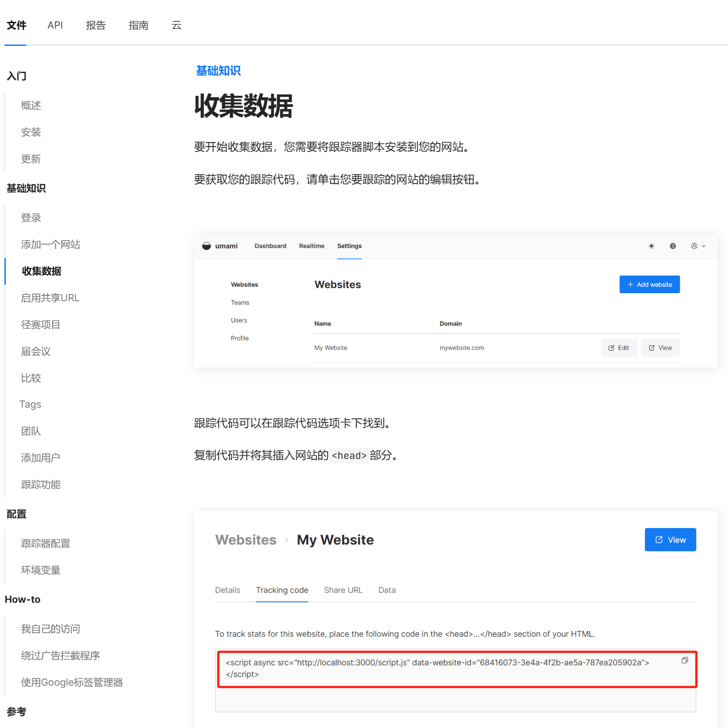
Task: Click the My Website name cell
Action: (x=331, y=348)
